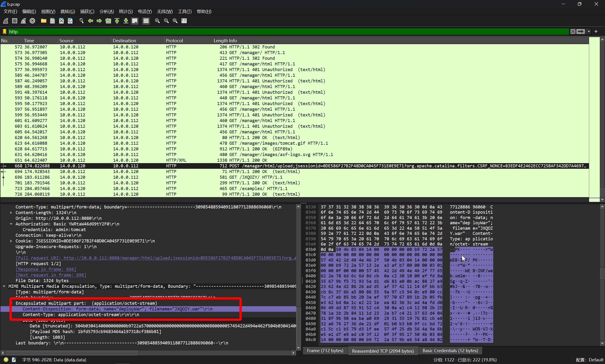This screenshot has width=605, height=364.
Task: Open the 帮助(H) menu
Action: [x=204, y=12]
